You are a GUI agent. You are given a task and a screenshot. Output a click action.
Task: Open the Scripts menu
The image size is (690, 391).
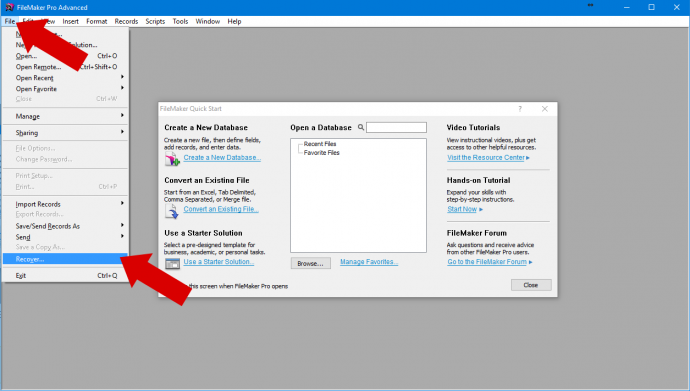coord(155,21)
